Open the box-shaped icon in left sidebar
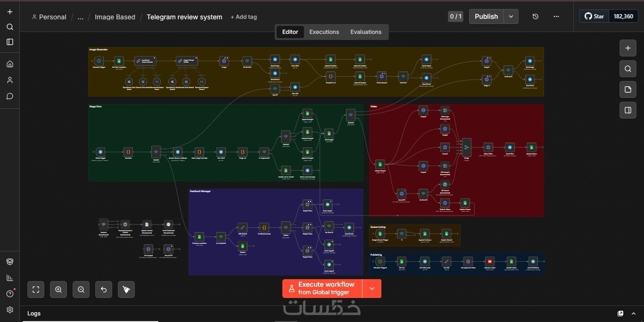This screenshot has height=322, width=644. coord(10,262)
